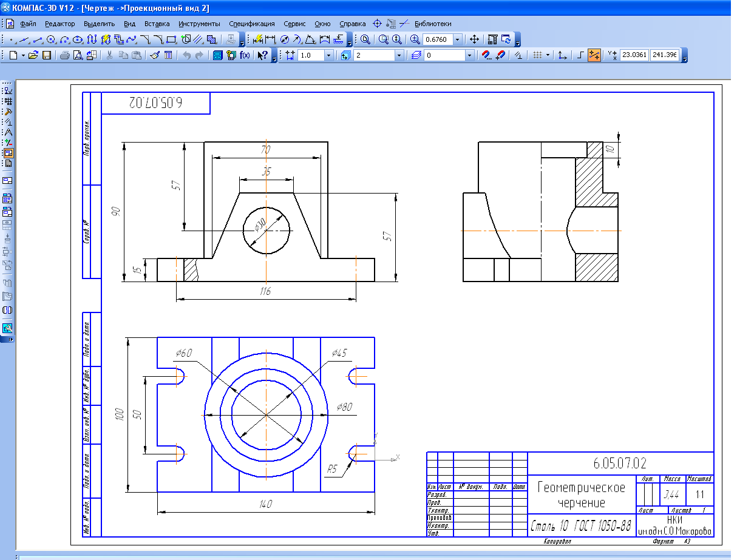Open the Measurements compass panel in sidebar
This screenshot has width=737, height=560.
point(9,132)
